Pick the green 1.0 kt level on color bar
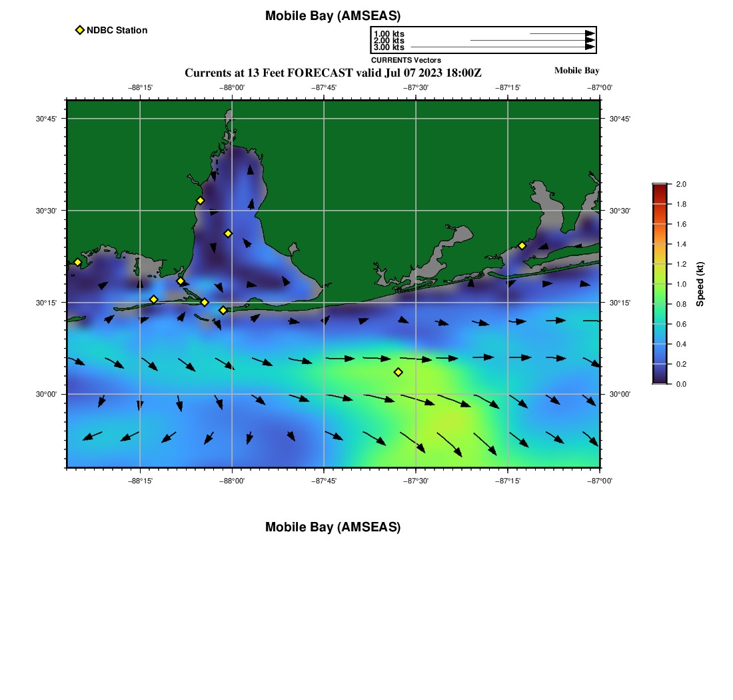The height and width of the screenshot is (700, 733). point(659,284)
